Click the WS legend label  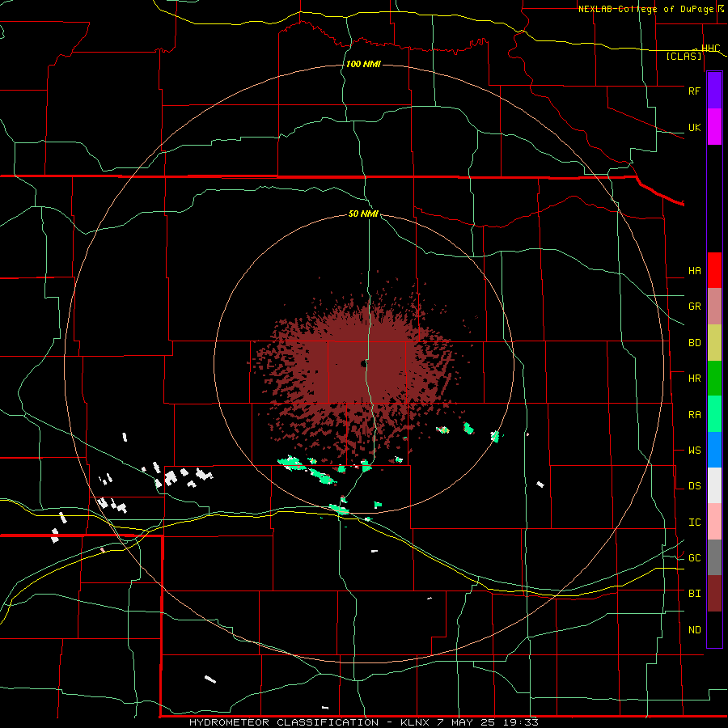(694, 451)
